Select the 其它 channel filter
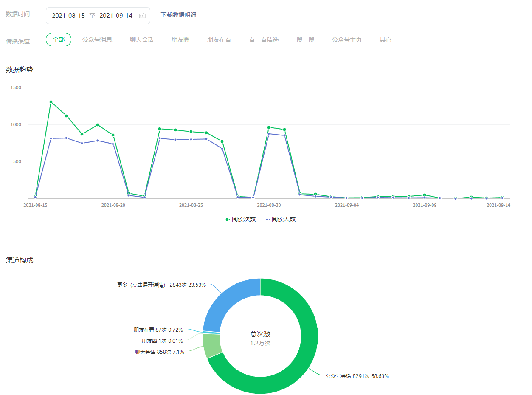Image resolution: width=532 pixels, height=395 pixels. (x=386, y=39)
